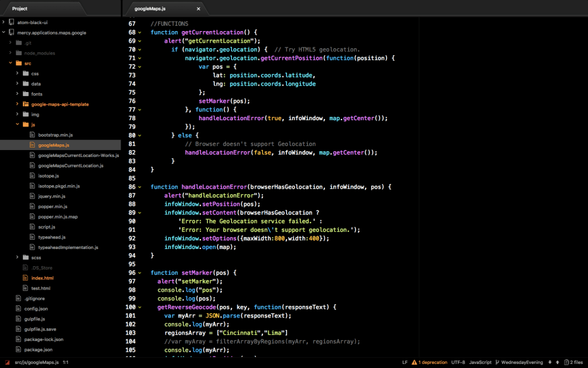Toggle fold marker on line 86

[140, 187]
